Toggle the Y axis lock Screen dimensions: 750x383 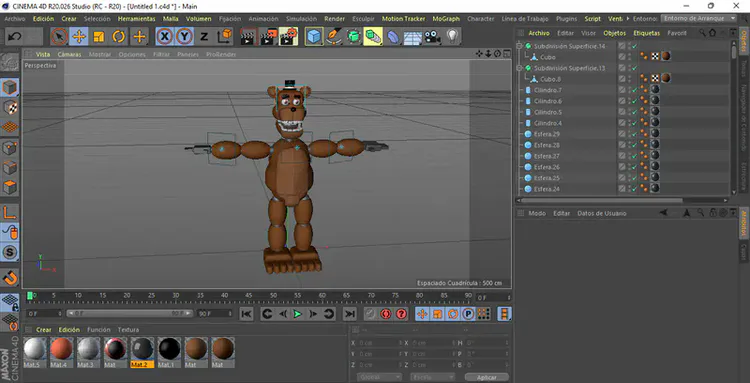[x=184, y=36]
